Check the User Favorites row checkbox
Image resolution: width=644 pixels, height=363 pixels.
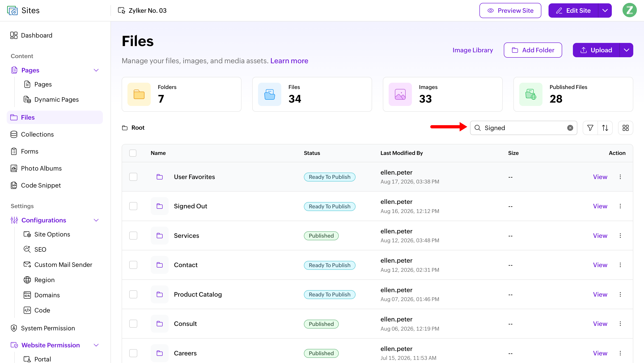coord(133,177)
